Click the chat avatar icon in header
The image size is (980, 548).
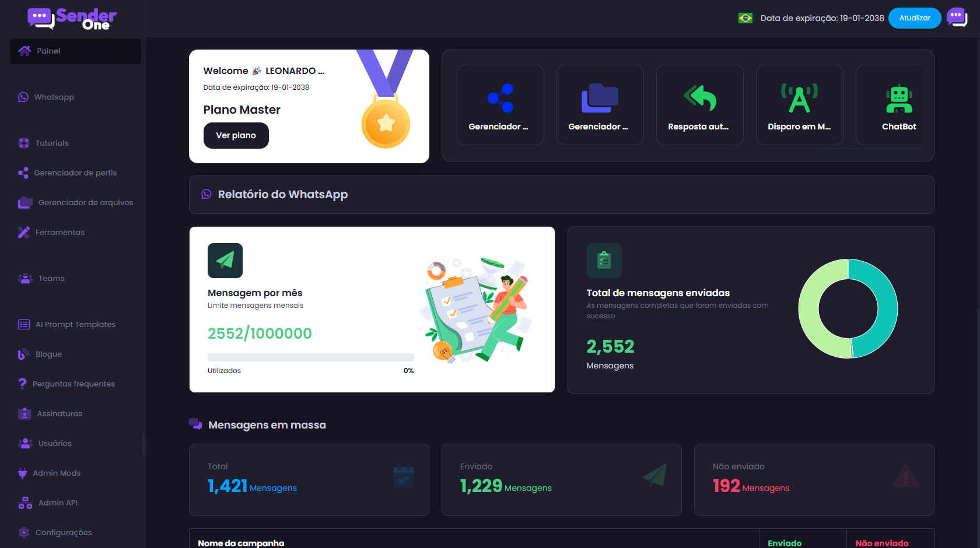click(957, 18)
